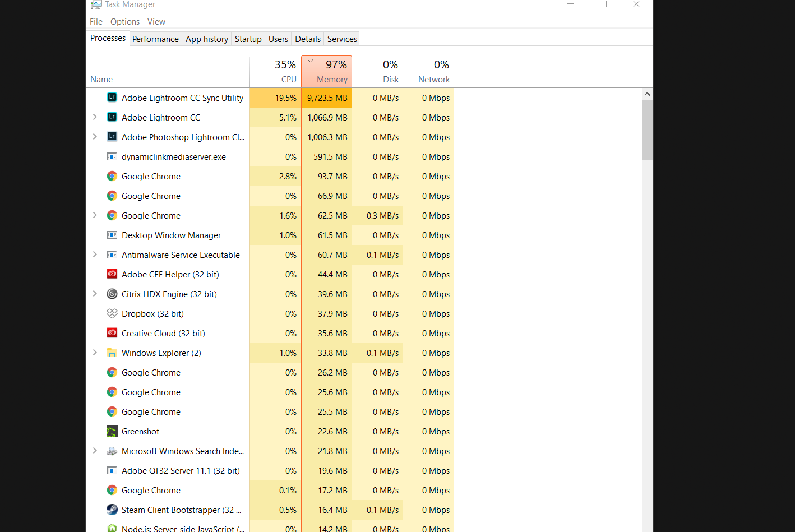Click the Memory column header
Viewport: 795px width, 532px height.
(327, 72)
